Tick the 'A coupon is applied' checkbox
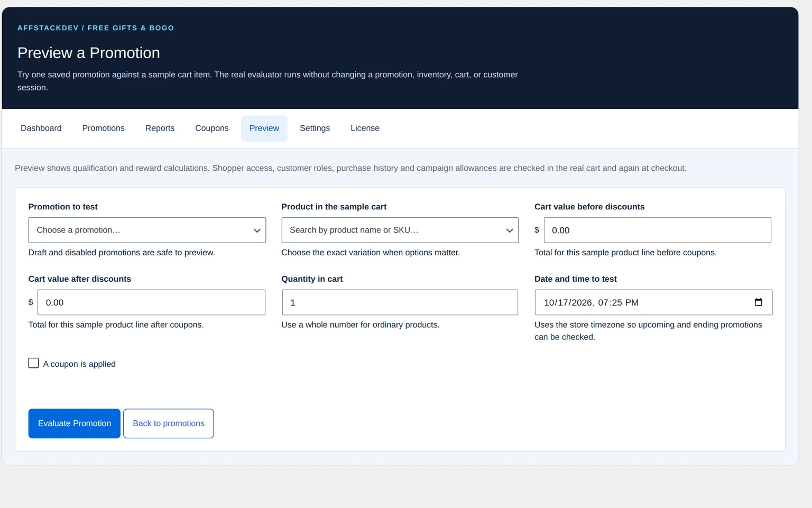812x508 pixels. pyautogui.click(x=33, y=363)
